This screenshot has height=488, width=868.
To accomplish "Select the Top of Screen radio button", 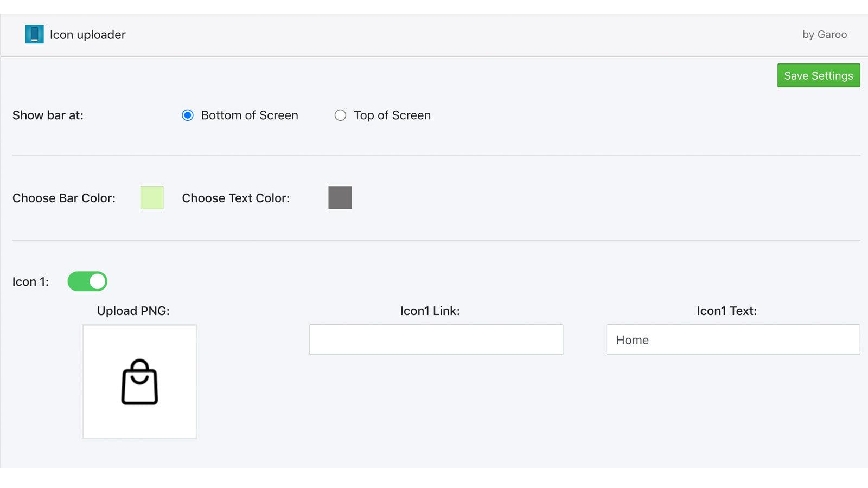I will click(340, 115).
